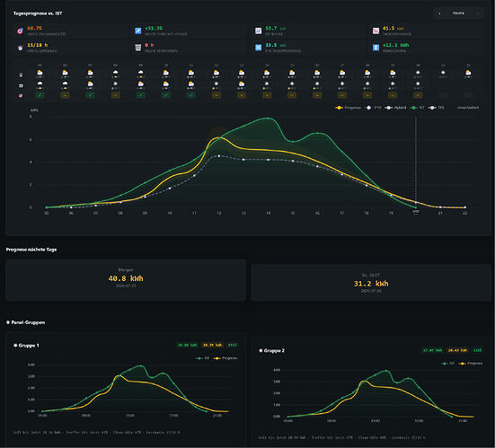Click the Gruppe 2 footer statistics line

pos(342,437)
